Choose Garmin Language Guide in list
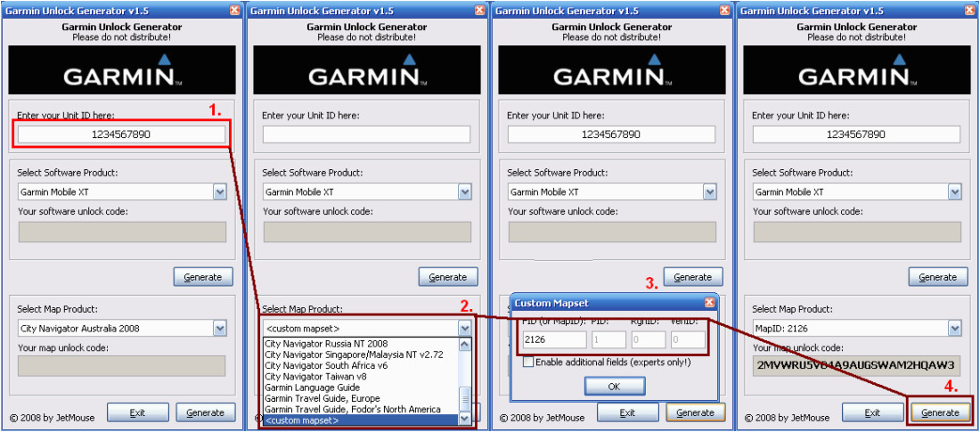 pos(360,387)
